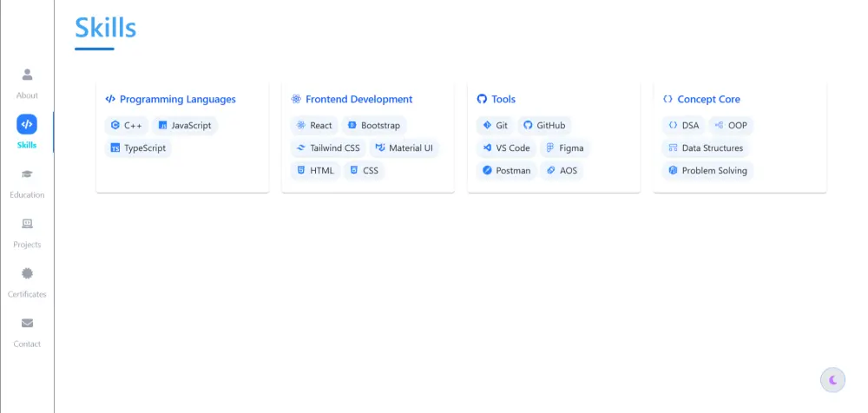This screenshot has width=868, height=413.
Task: Click the Concept Core braces icon
Action: point(667,100)
